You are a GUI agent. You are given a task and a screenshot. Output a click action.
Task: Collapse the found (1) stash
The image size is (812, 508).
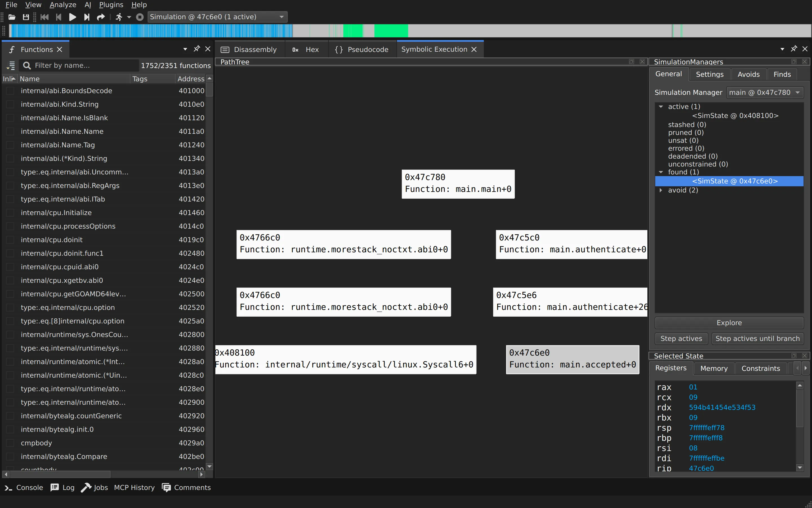coord(661,172)
